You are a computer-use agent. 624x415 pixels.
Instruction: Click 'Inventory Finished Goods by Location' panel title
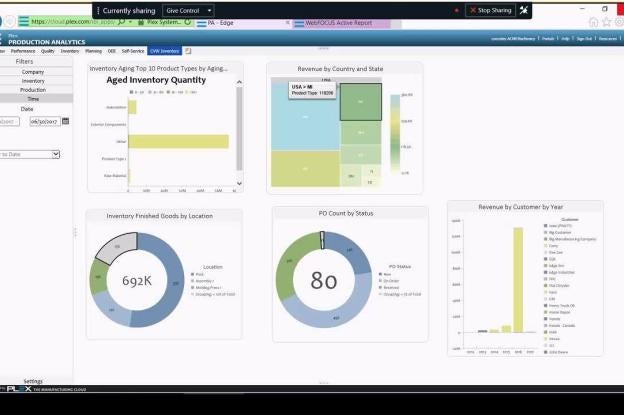tap(159, 216)
